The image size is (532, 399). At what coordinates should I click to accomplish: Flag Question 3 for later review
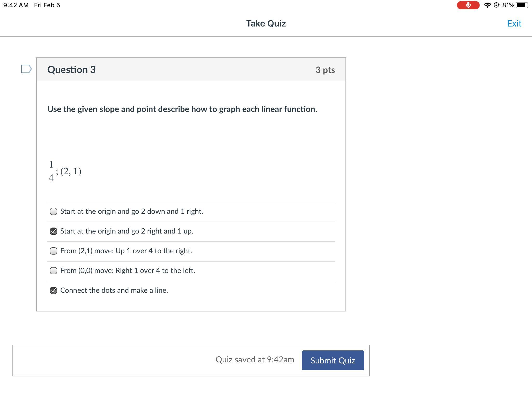26,69
